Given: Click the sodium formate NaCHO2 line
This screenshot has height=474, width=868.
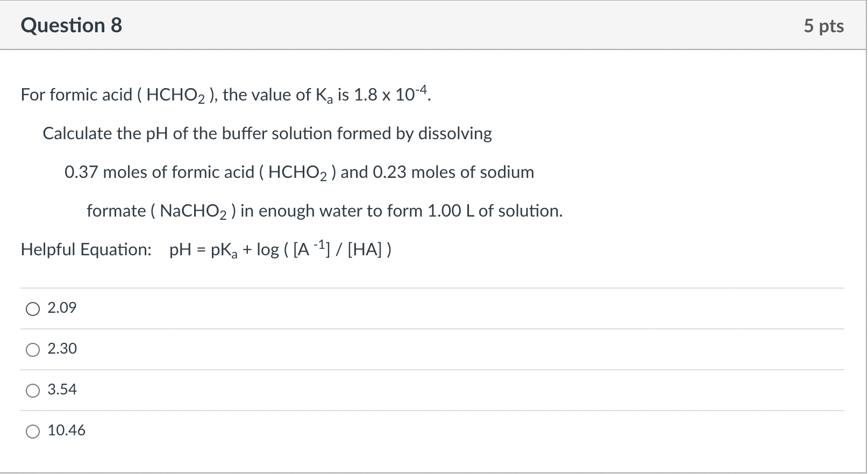Looking at the screenshot, I should [324, 211].
